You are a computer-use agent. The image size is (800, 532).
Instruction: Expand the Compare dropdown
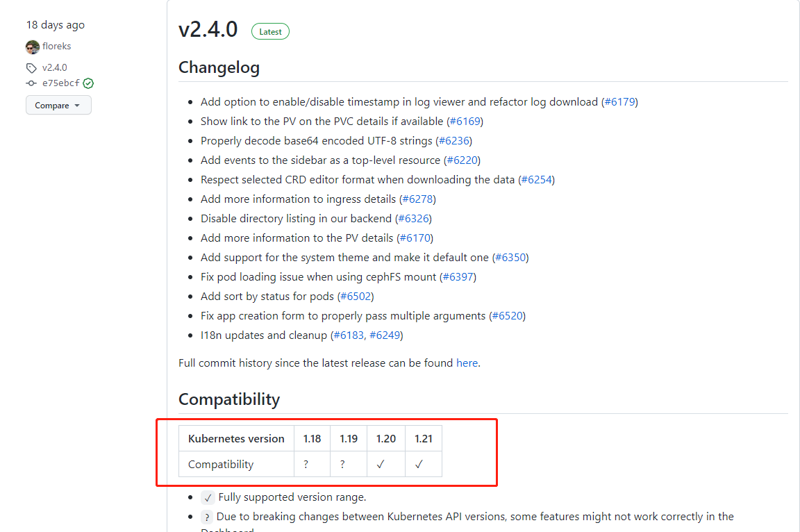58,105
